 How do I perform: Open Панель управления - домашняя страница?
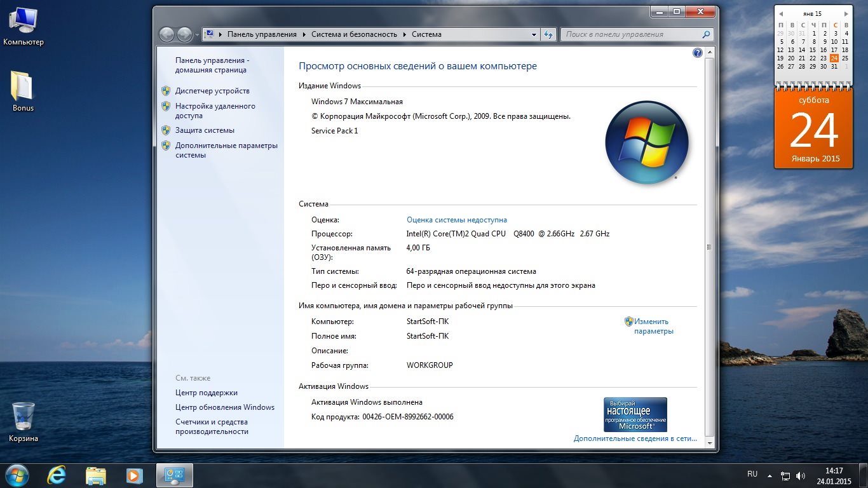pyautogui.click(x=212, y=65)
